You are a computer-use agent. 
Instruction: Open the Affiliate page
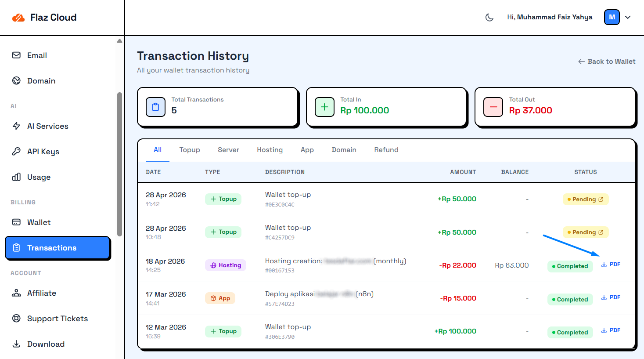coord(41,293)
